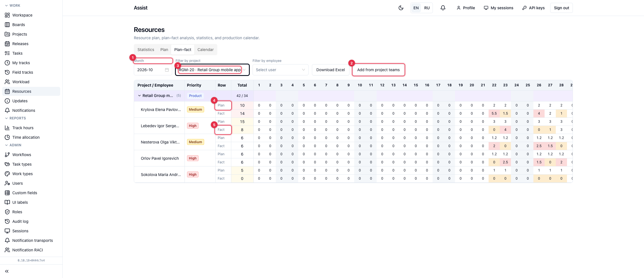This screenshot has width=644, height=278.
Task: Open Track hours report icon
Action: coord(7,128)
